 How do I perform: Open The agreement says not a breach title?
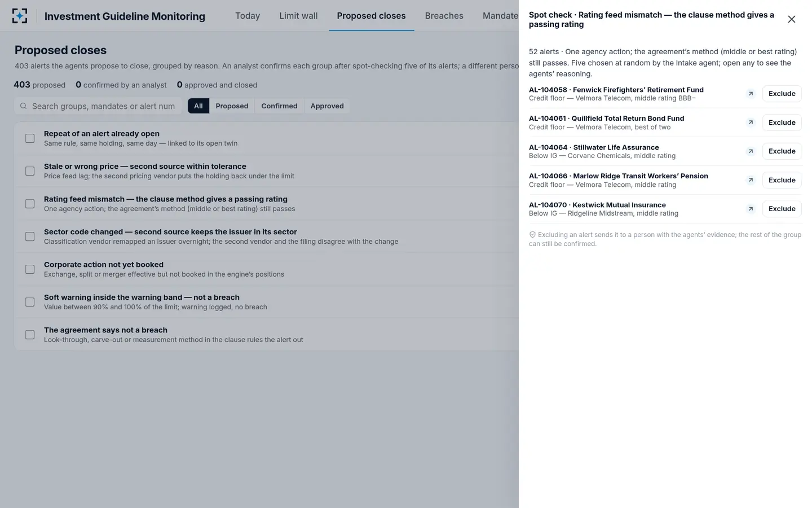pyautogui.click(x=105, y=330)
